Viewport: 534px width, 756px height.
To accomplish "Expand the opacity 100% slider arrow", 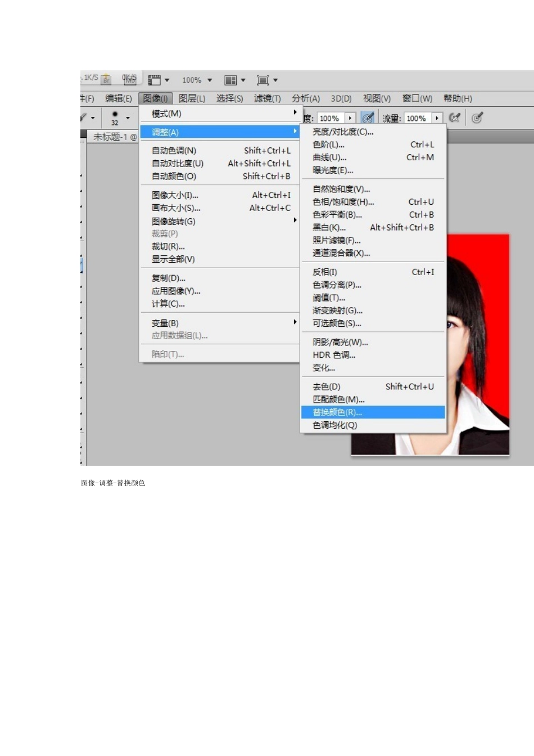I will click(x=350, y=118).
